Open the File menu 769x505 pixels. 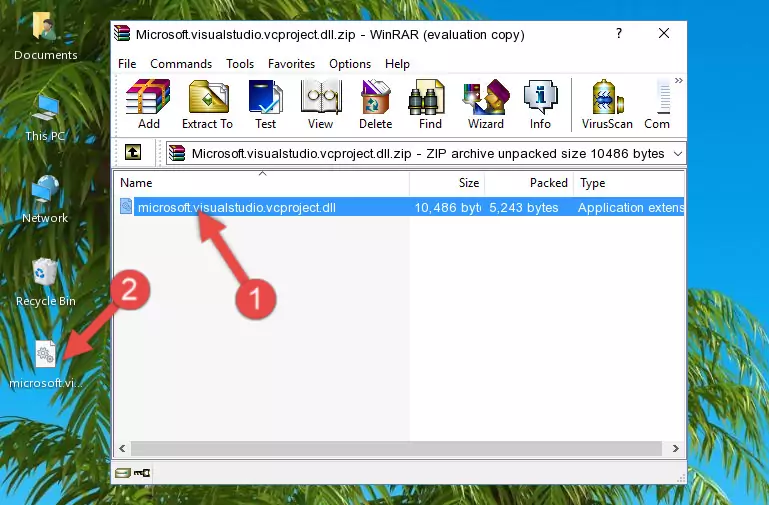[x=127, y=64]
